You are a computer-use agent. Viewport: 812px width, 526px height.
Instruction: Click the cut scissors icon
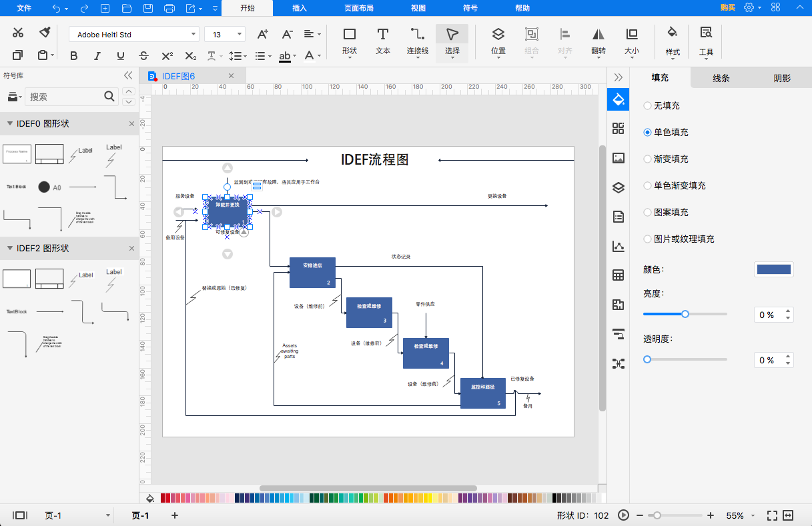coord(18,33)
